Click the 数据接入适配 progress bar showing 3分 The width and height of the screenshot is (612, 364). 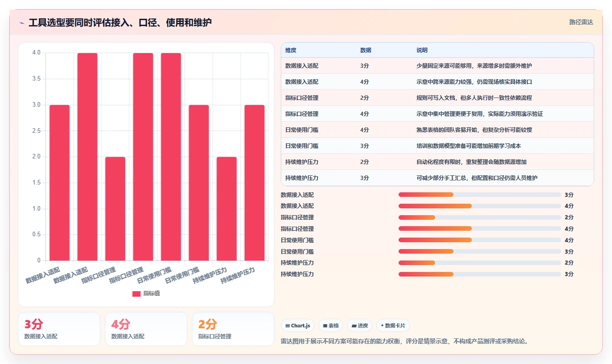[x=480, y=195]
